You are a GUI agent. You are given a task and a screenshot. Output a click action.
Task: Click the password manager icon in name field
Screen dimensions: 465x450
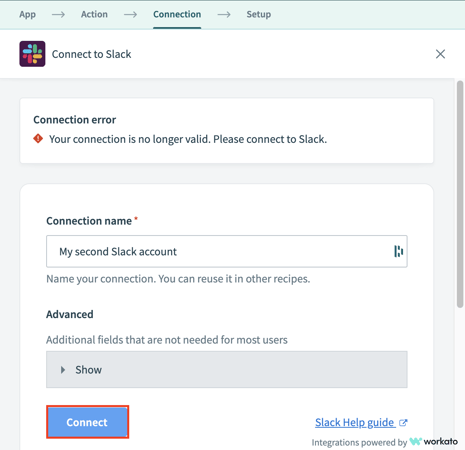pyautogui.click(x=398, y=251)
